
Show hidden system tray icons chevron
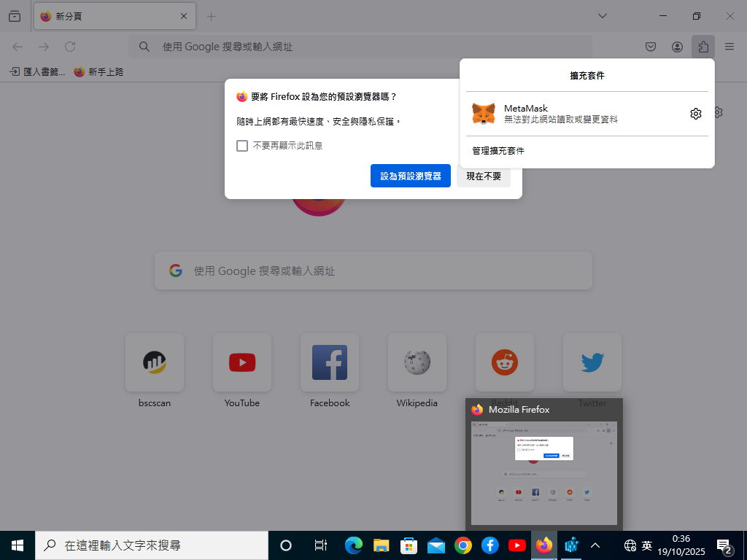point(595,545)
